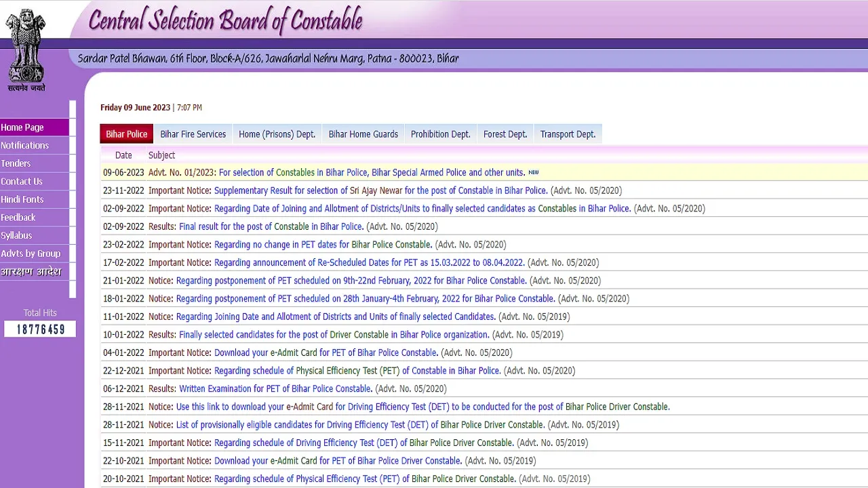The width and height of the screenshot is (868, 488).
Task: Open Tenders in sidebar menu
Action: pos(34,163)
